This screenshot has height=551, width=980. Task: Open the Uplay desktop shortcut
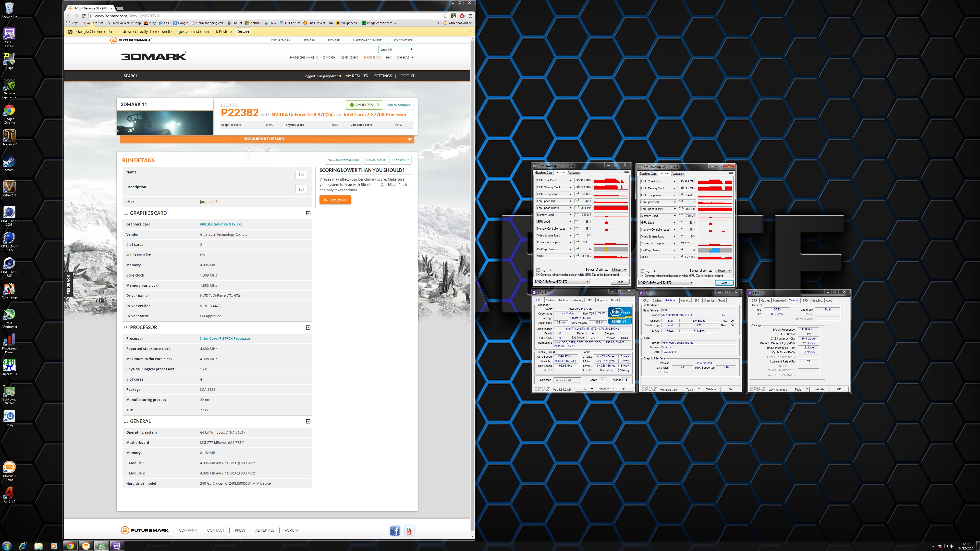click(9, 418)
